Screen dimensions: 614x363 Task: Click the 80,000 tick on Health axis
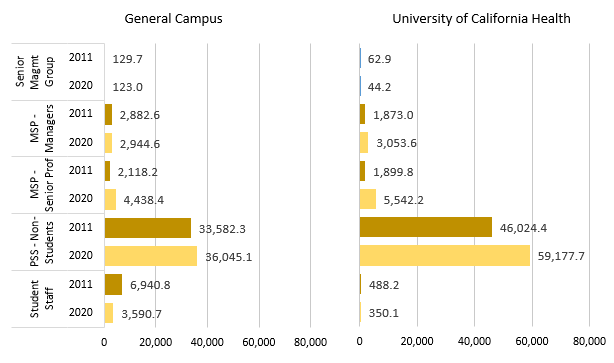pyautogui.click(x=589, y=341)
